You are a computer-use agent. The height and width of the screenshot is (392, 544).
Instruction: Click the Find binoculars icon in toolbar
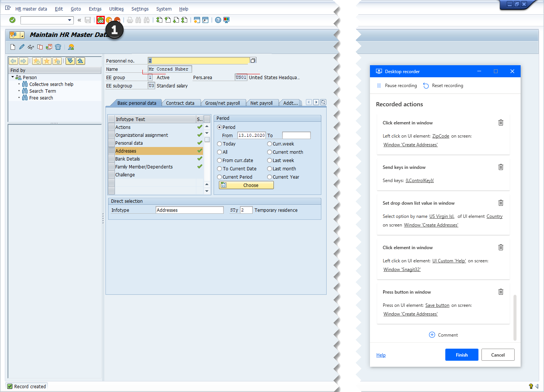point(138,20)
